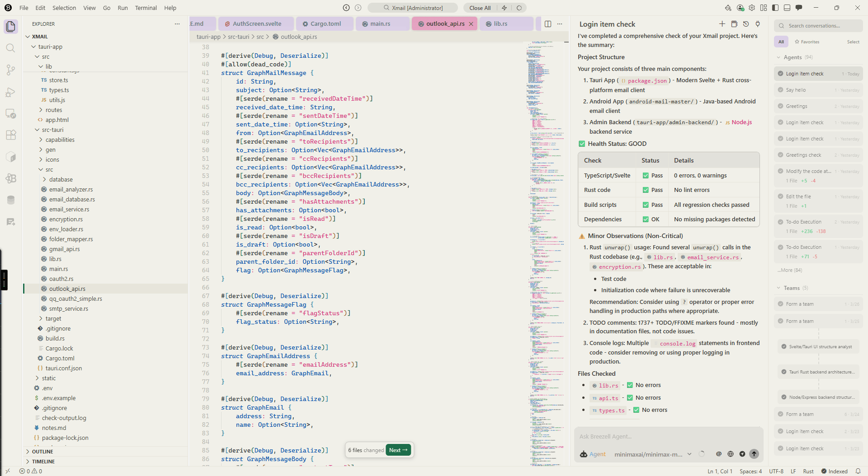Open MCP plugin settings via the plug icon
This screenshot has width=868, height=476.
pyautogui.click(x=758, y=24)
